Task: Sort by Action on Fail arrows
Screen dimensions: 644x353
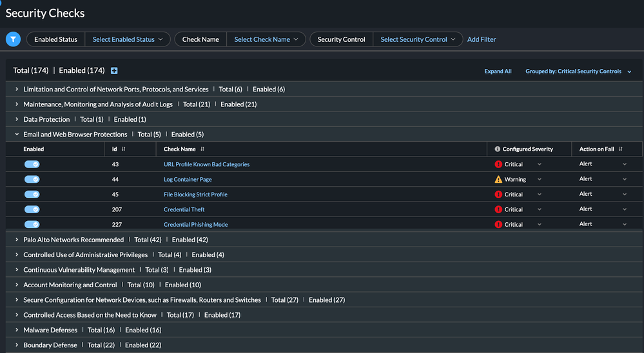Action: point(621,149)
